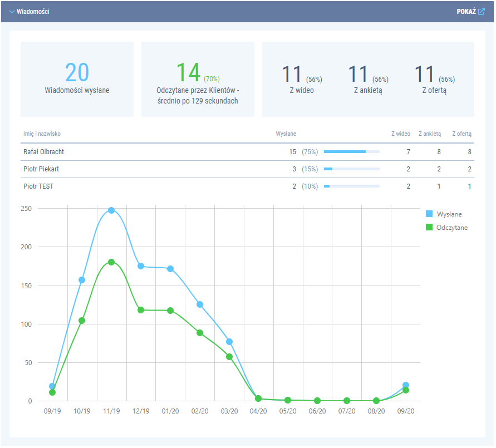Click the blue Wysłane legend color square
This screenshot has width=496, height=448.
tap(429, 214)
